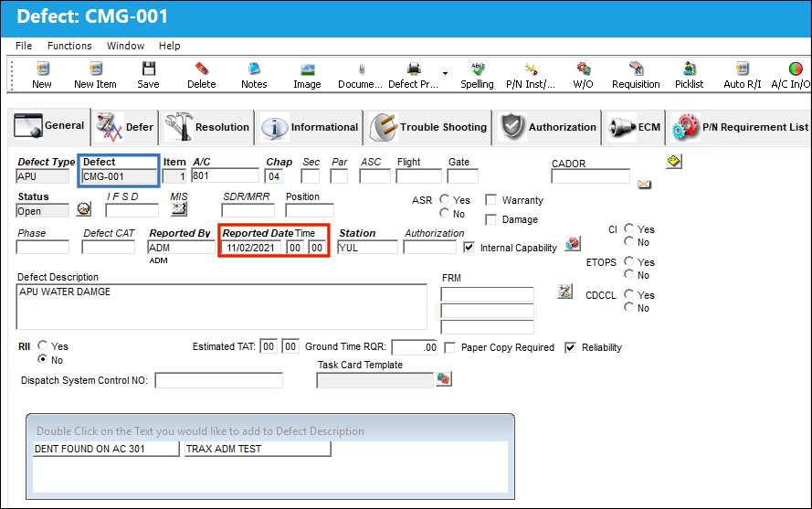Check Paper Copy Required checkbox
Image resolution: width=812 pixels, height=509 pixels.
[450, 347]
